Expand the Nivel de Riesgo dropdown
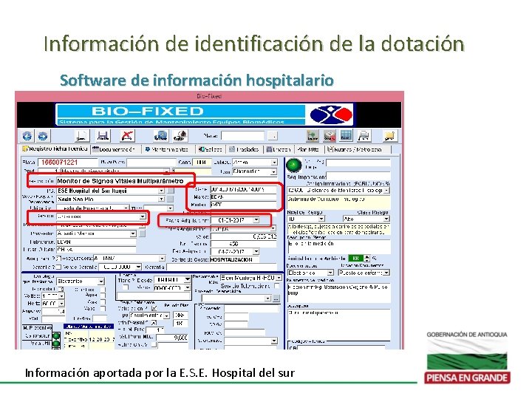532x399 pixels. 321,219
